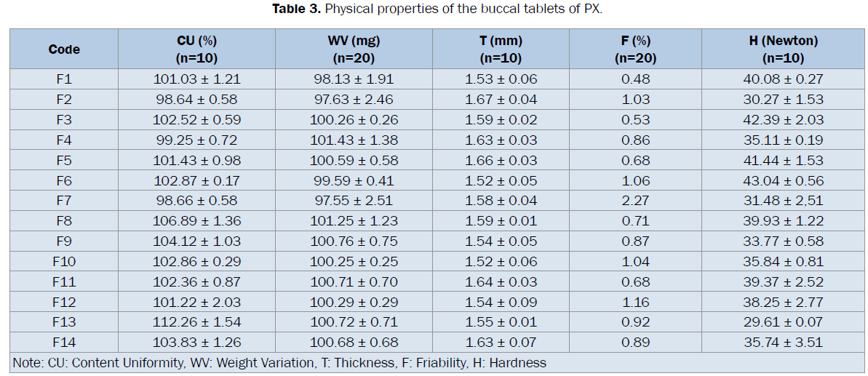Select the weight variation value 97.55 ± 2.51
This screenshot has width=868, height=376.
tap(356, 201)
